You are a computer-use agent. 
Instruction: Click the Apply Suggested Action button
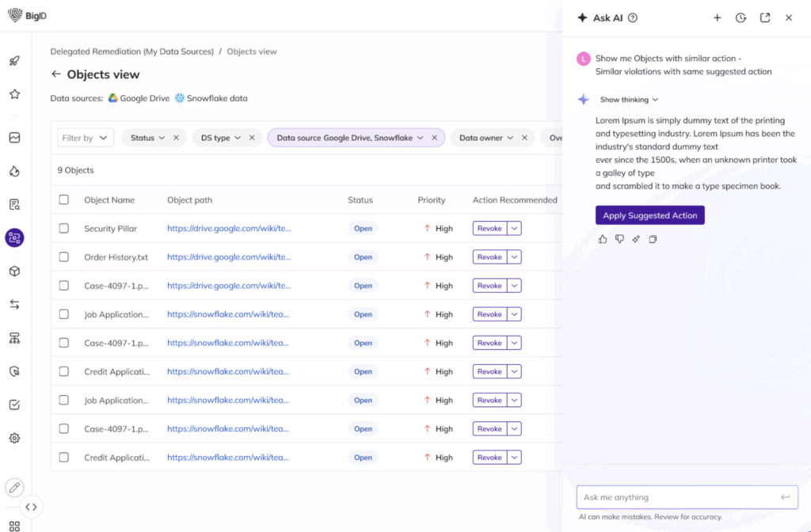[x=649, y=215]
